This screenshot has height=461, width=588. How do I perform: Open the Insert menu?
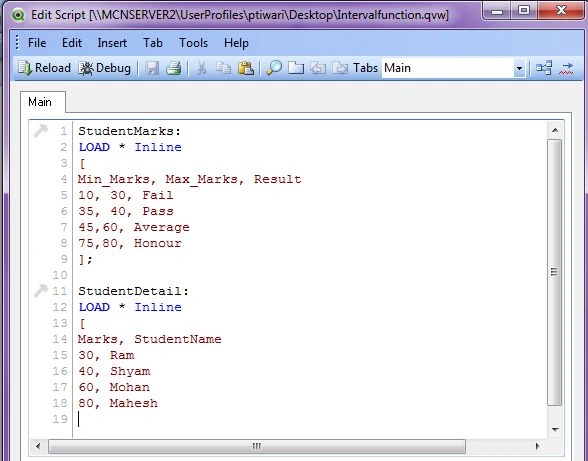(112, 43)
